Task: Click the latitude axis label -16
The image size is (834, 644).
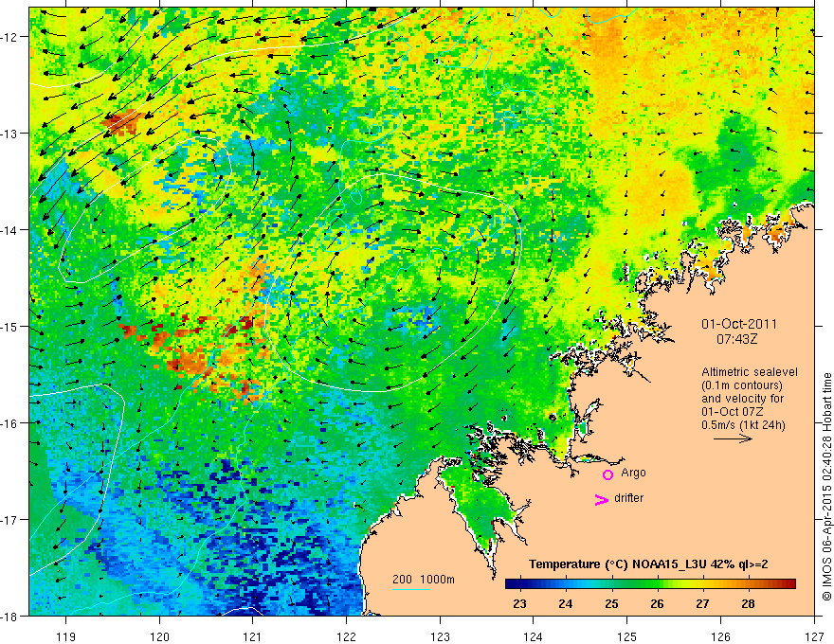Action: [x=9, y=423]
